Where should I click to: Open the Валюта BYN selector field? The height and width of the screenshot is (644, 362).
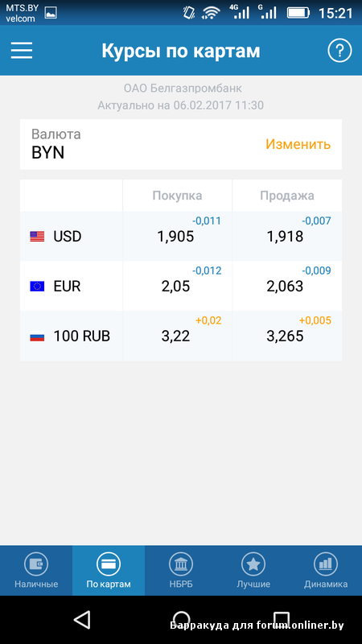coord(181,144)
